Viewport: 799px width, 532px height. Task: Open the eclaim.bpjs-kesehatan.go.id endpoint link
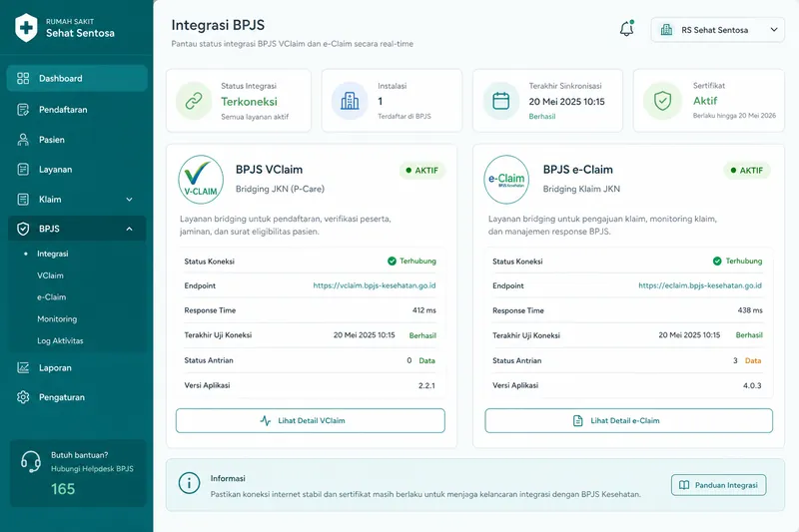pyautogui.click(x=700, y=285)
